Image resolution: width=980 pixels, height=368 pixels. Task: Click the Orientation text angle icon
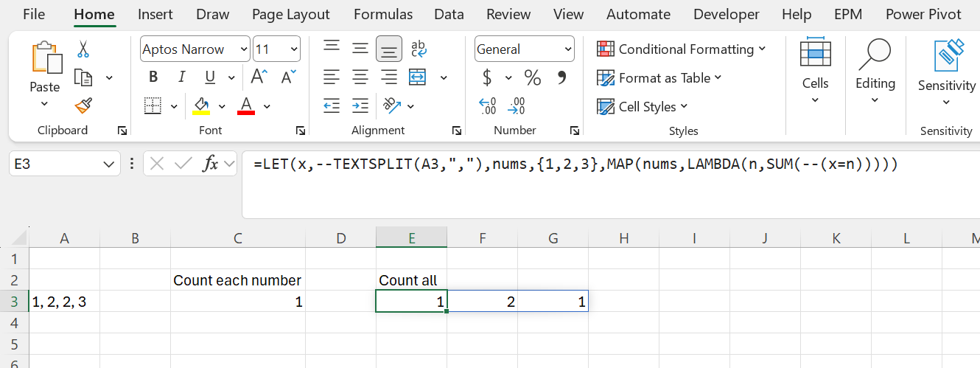tap(392, 106)
